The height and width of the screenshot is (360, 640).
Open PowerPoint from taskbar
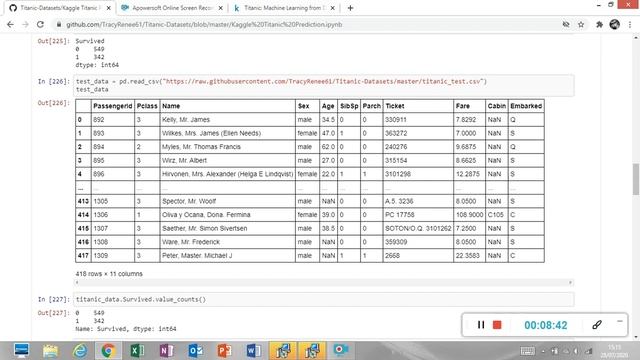tap(224, 351)
